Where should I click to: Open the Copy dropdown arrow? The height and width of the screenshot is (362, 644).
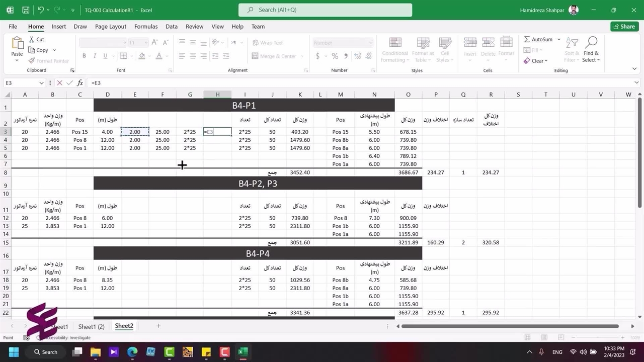[x=54, y=50]
